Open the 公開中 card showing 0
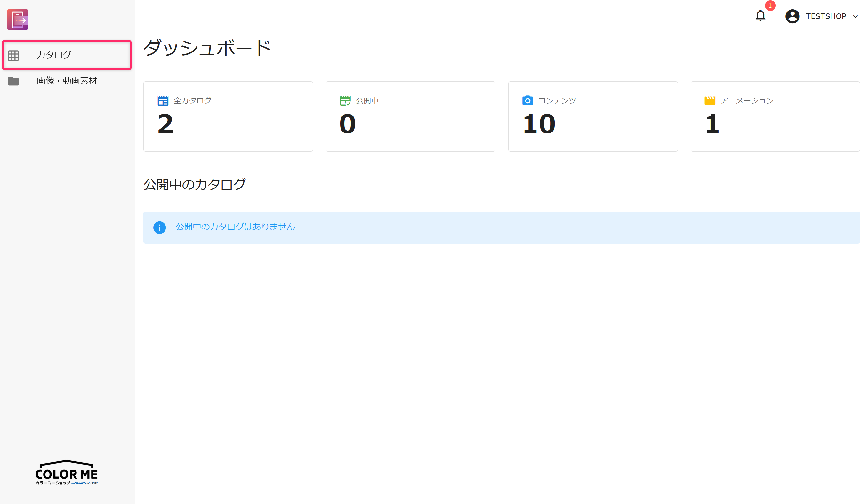 point(410,116)
